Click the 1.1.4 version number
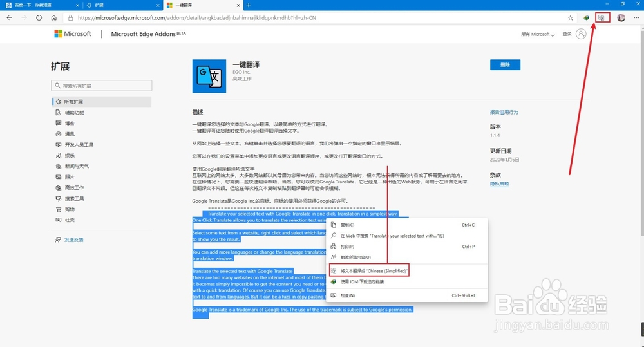The image size is (644, 347). [x=495, y=135]
